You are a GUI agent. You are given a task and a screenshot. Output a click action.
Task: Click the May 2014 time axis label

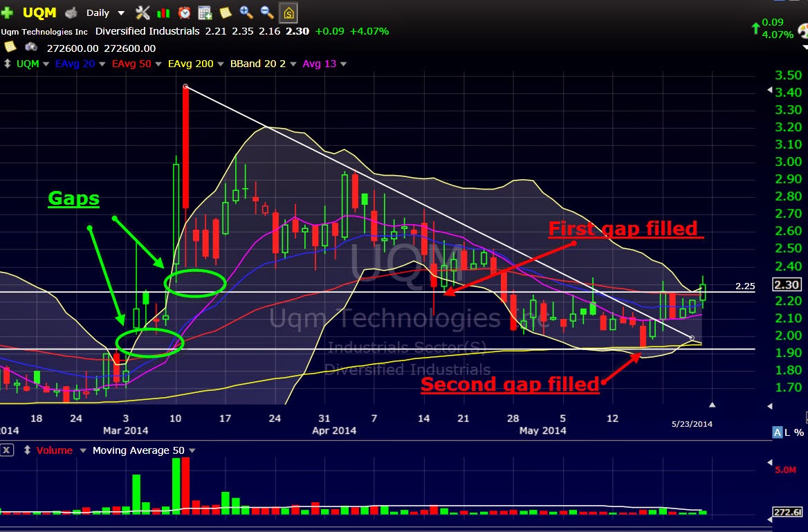(x=542, y=430)
